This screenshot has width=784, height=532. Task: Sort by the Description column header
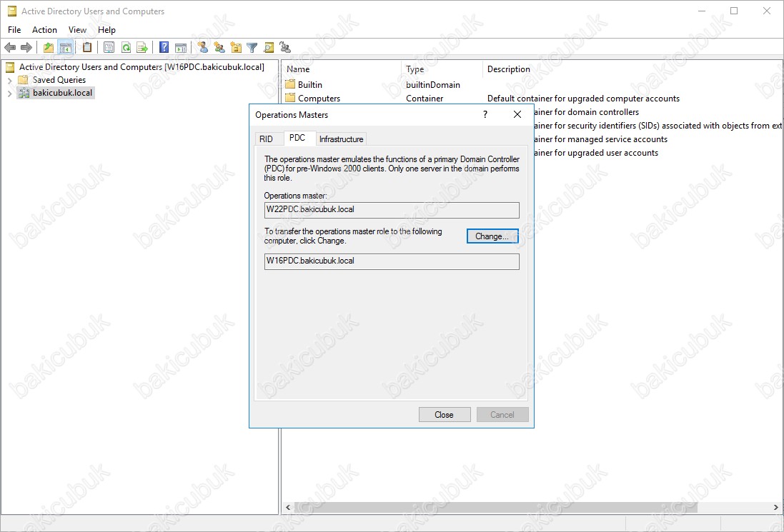pyautogui.click(x=633, y=69)
